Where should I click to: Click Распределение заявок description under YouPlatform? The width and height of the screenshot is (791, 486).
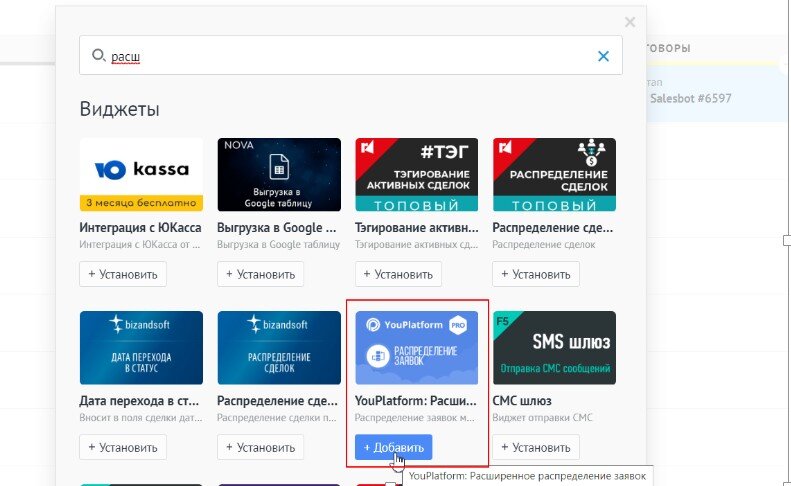click(x=415, y=418)
